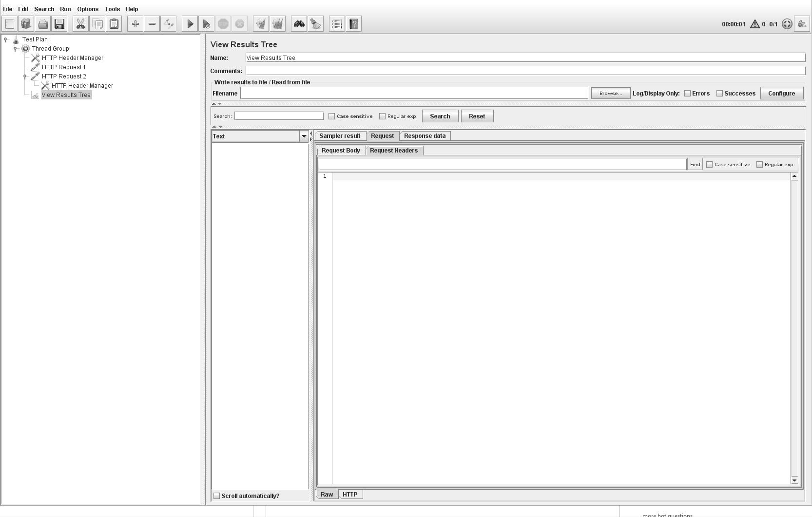This screenshot has height=517, width=812.
Task: Click the Find button
Action: click(695, 165)
